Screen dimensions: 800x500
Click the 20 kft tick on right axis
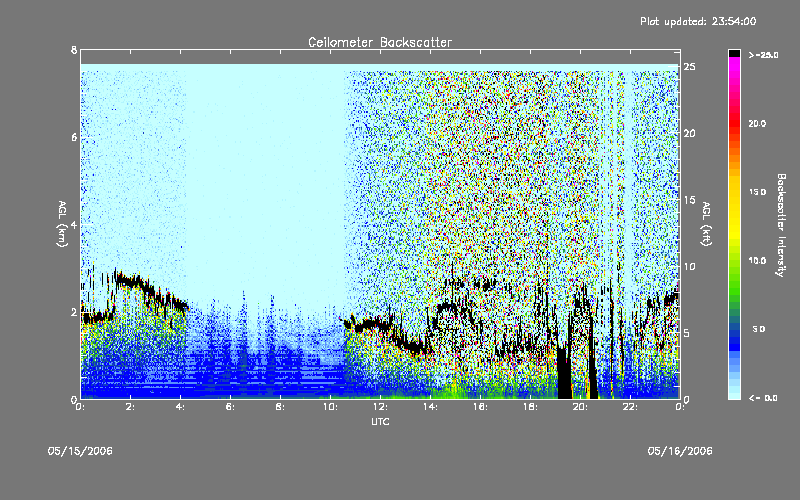(x=690, y=133)
